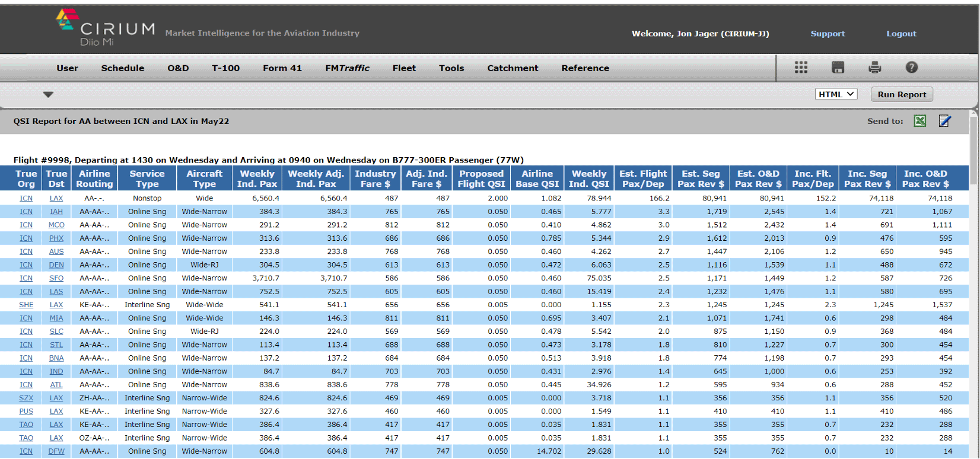The image size is (980, 459).
Task: Click the STL destination link
Action: click(x=56, y=345)
